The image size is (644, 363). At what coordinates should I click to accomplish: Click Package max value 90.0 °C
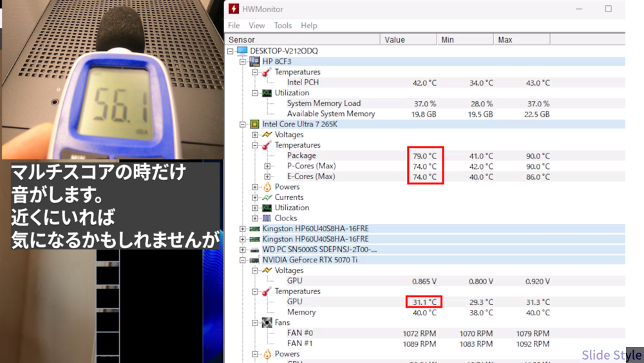pyautogui.click(x=538, y=156)
